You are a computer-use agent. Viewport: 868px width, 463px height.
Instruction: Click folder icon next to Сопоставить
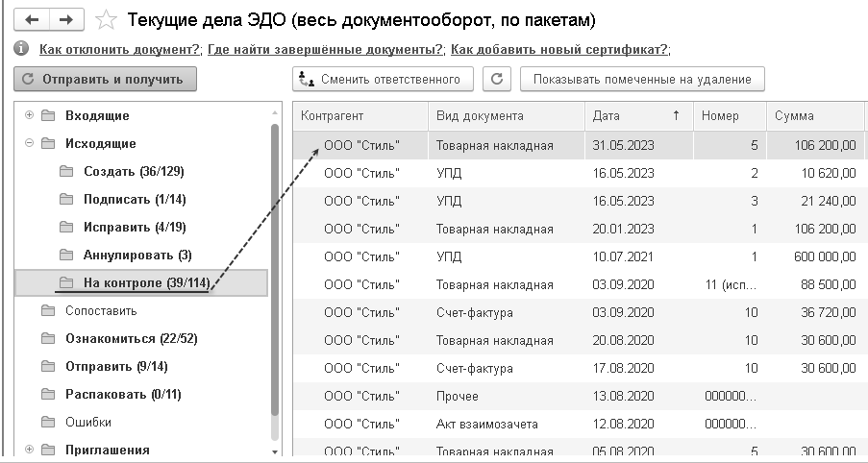coord(48,310)
